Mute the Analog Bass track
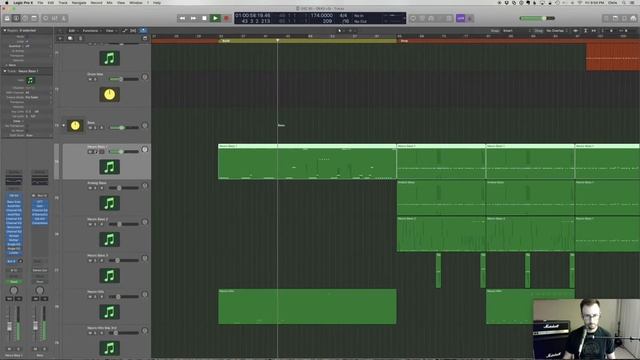The image size is (640, 360). pos(90,188)
